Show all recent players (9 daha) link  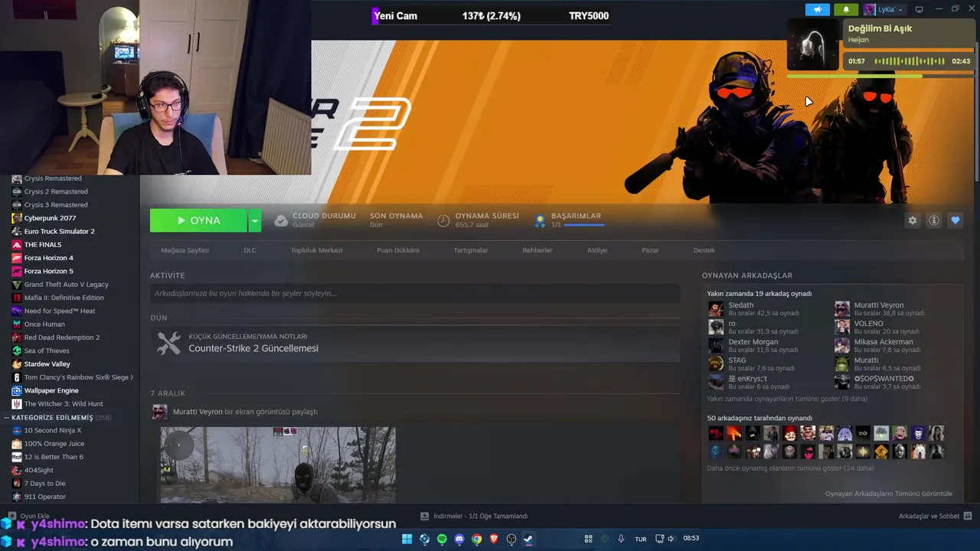(787, 399)
